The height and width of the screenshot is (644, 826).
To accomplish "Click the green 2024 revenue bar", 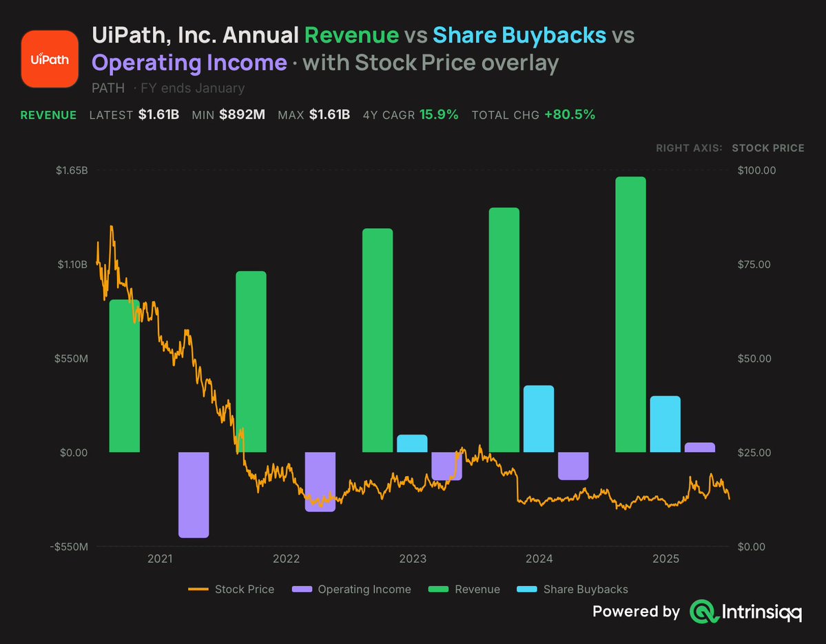I will click(x=504, y=330).
